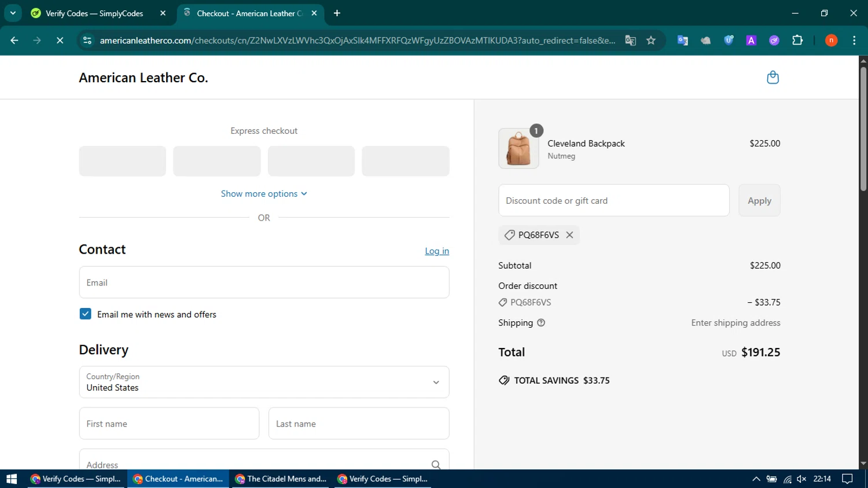Click the Log in link
Viewport: 868px width, 488px height.
(x=437, y=251)
